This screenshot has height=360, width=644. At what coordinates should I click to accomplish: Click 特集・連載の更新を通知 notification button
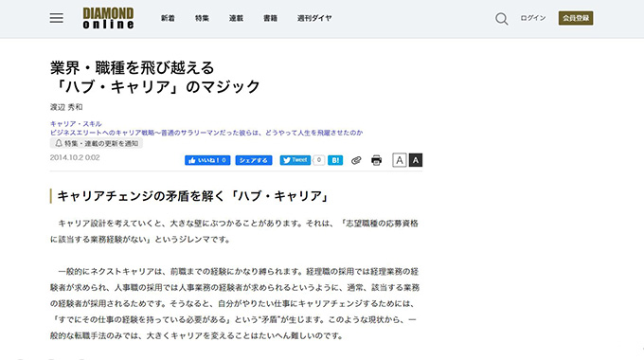[96, 143]
